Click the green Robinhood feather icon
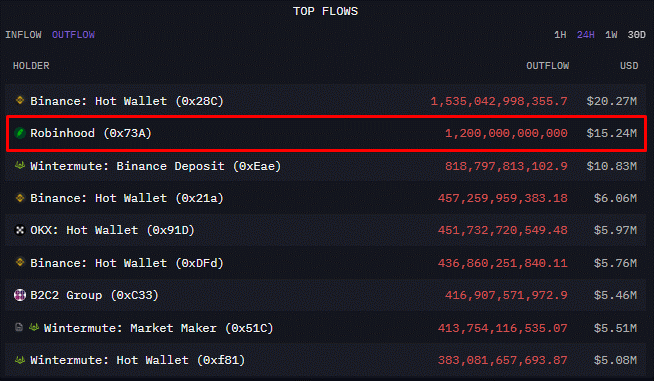654x381 pixels. (20, 133)
